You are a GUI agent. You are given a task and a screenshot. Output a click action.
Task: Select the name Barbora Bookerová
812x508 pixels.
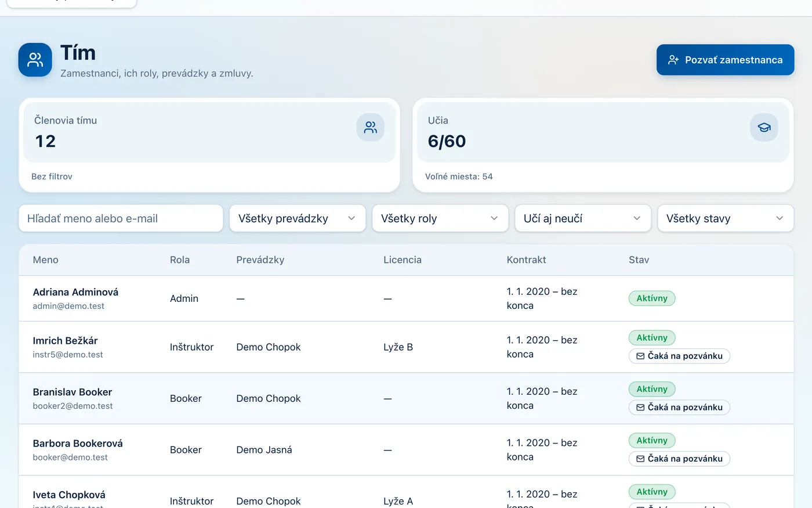point(78,444)
